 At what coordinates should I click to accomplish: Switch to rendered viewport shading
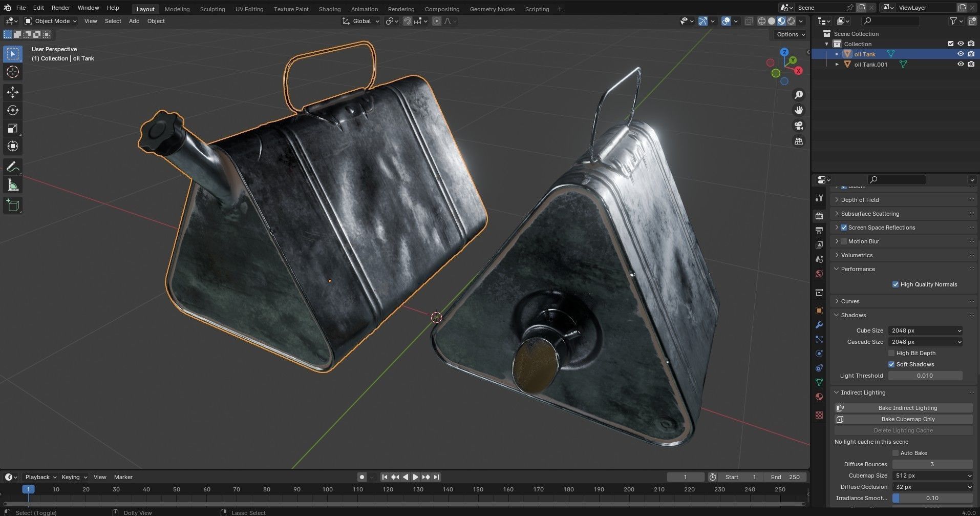click(791, 21)
